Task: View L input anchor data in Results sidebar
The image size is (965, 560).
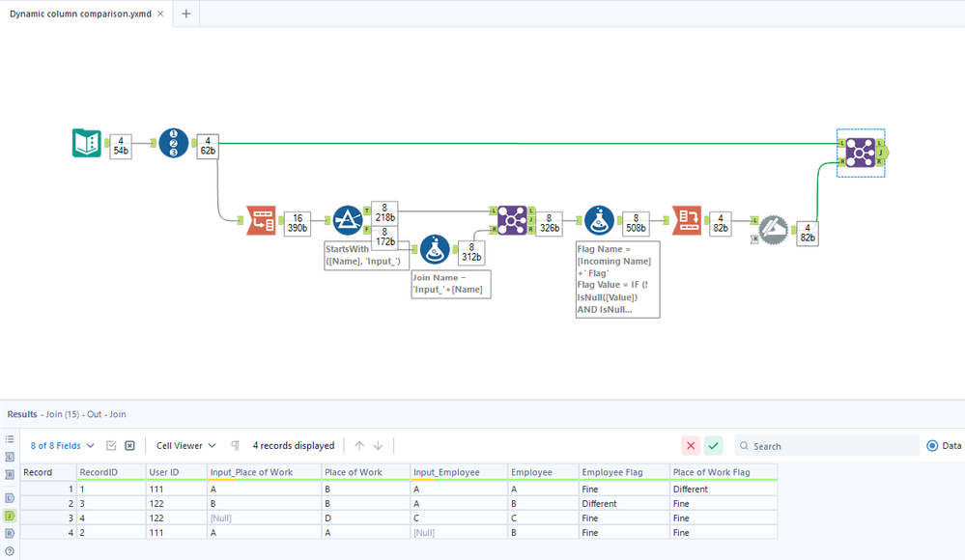Action: click(10, 457)
